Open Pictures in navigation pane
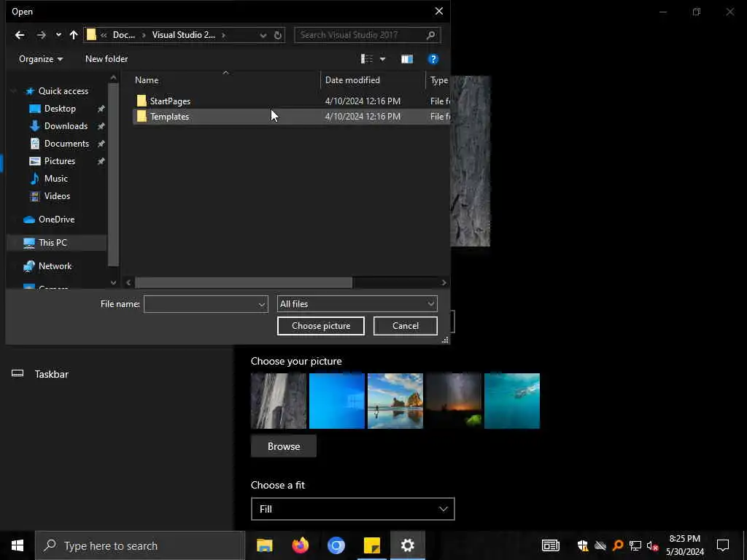The image size is (747, 560). pyautogui.click(x=60, y=161)
